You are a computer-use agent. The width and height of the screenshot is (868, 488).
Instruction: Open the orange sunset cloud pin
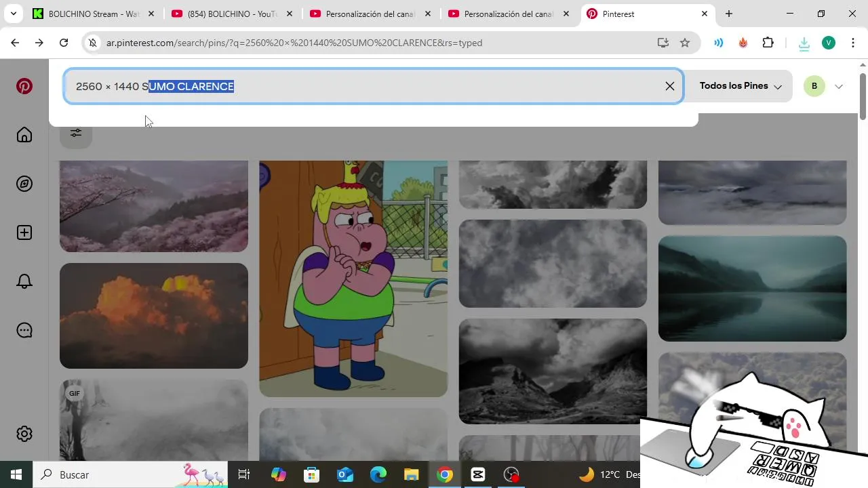click(x=154, y=316)
